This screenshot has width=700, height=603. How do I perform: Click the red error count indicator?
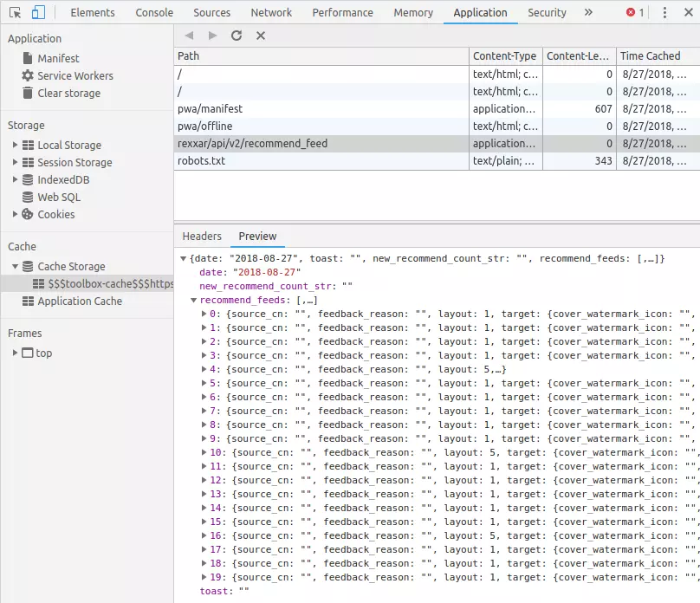[635, 12]
